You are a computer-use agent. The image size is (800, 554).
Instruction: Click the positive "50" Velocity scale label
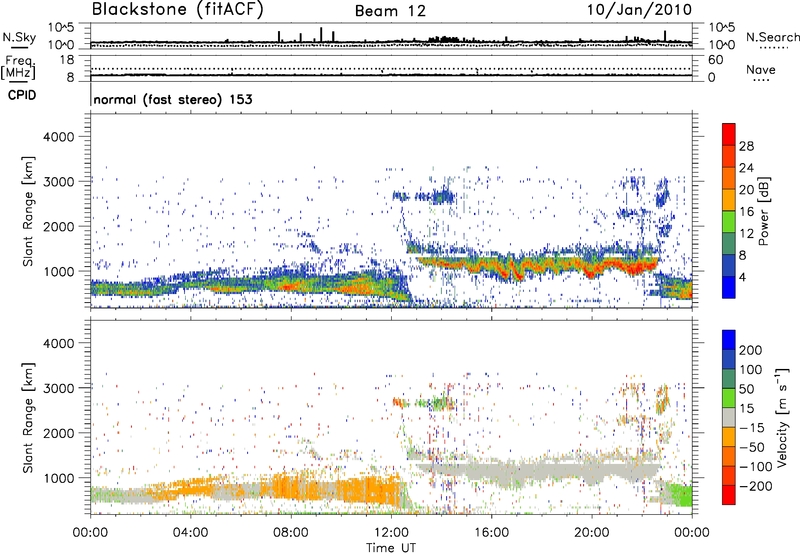[x=747, y=389]
